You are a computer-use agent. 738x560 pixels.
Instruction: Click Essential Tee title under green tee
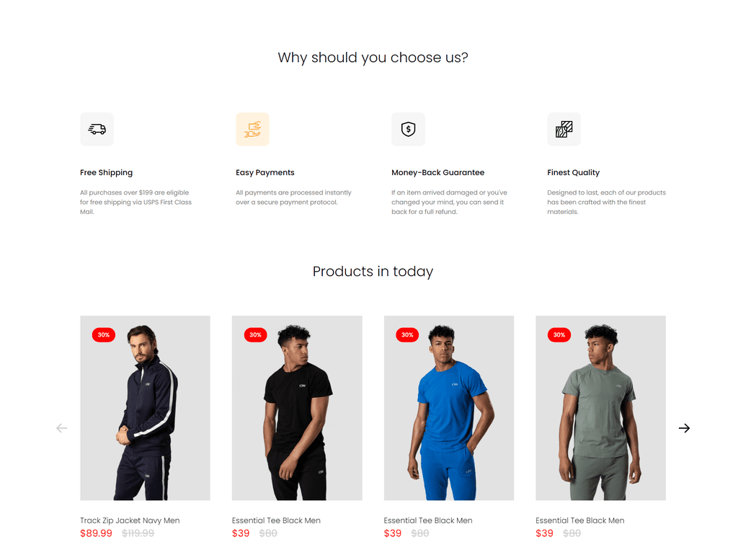(580, 520)
